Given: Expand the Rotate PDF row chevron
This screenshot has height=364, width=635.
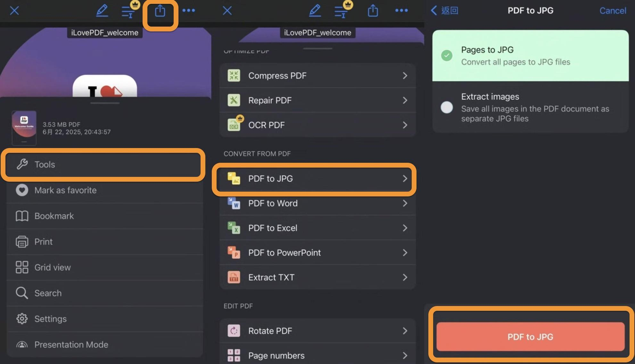Looking at the screenshot, I should pyautogui.click(x=405, y=331).
